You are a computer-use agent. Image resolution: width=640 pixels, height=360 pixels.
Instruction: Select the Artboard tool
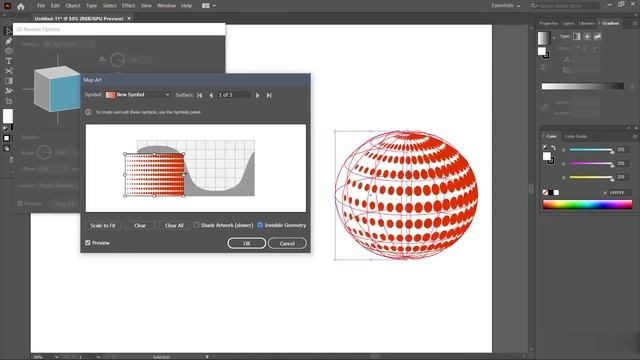click(x=8, y=101)
